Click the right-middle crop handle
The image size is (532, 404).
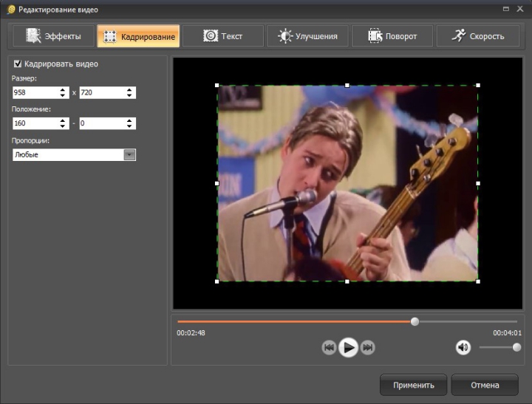478,183
